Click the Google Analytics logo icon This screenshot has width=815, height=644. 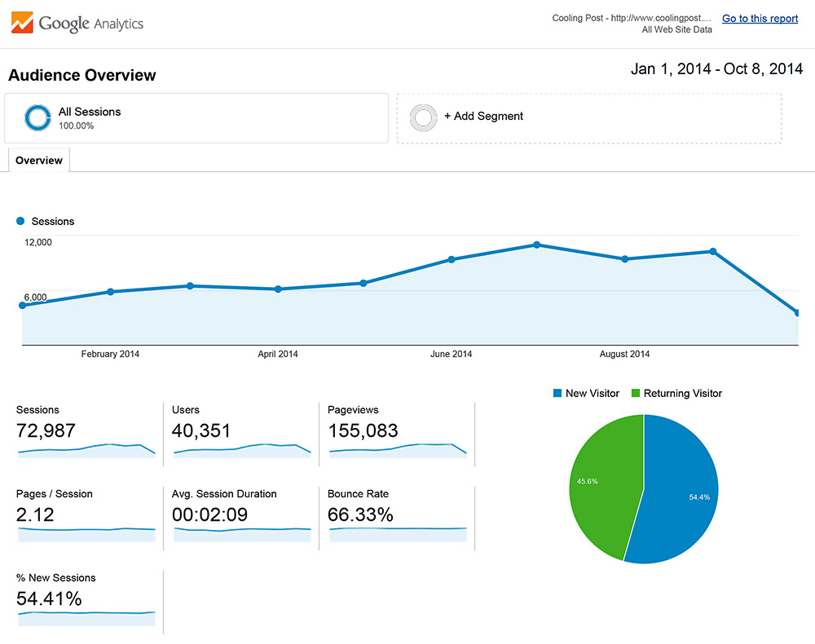23,23
